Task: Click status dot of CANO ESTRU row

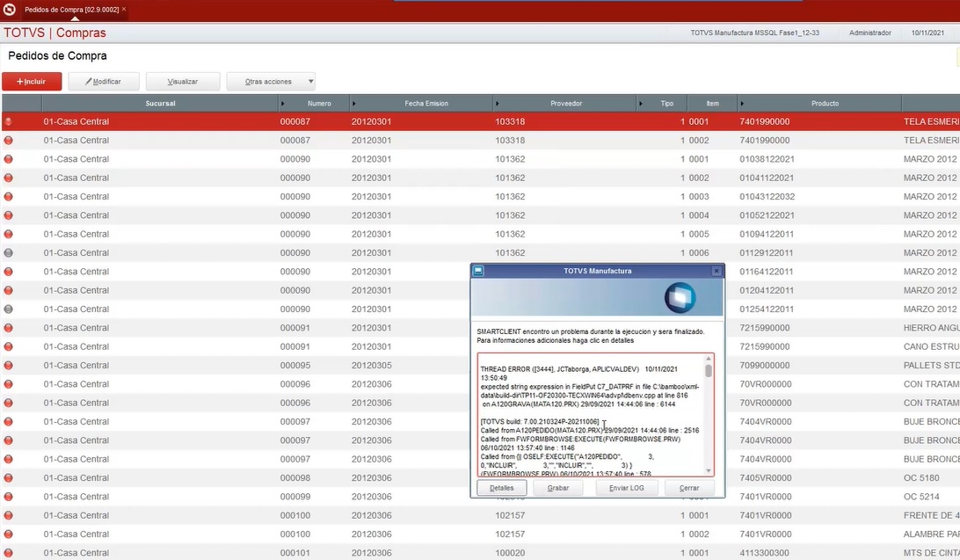Action: coord(9,346)
